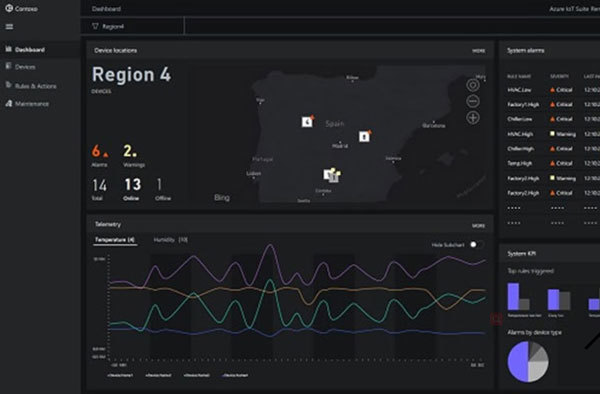Image resolution: width=600 pixels, height=394 pixels.
Task: Select the Temperature telemetry tab
Action: coord(115,240)
